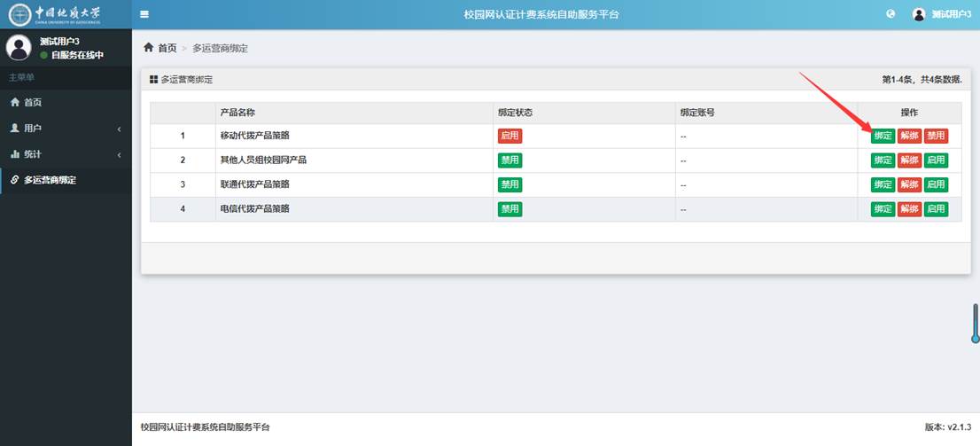Click the home icon in breadcrumb

pyautogui.click(x=149, y=48)
